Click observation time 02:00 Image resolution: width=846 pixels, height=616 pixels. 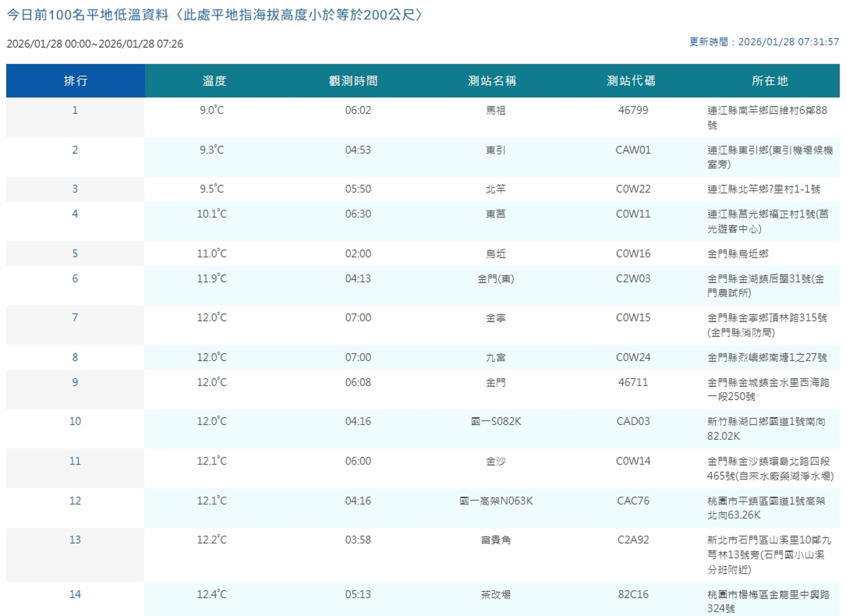(358, 254)
